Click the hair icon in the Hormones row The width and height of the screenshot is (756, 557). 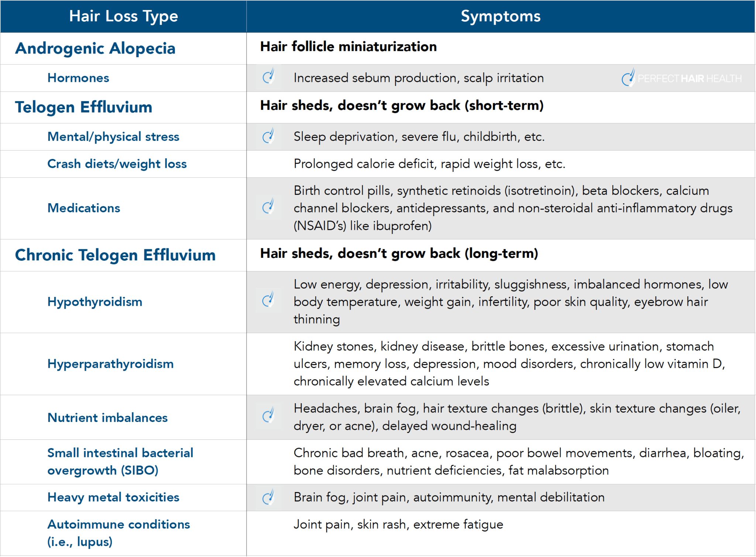[269, 77]
